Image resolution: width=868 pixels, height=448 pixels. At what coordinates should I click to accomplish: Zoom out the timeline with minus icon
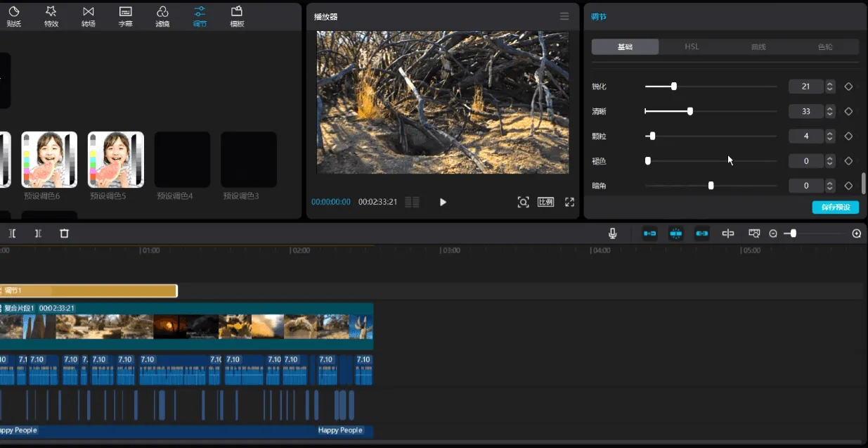(x=773, y=233)
